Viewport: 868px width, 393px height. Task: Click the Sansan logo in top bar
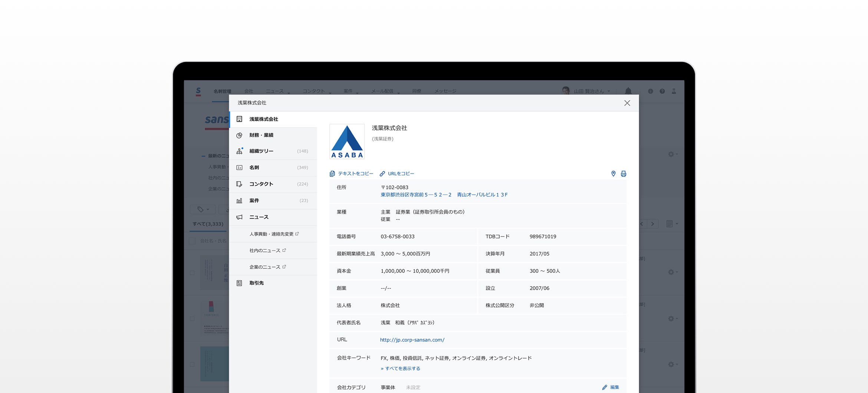pyautogui.click(x=198, y=91)
